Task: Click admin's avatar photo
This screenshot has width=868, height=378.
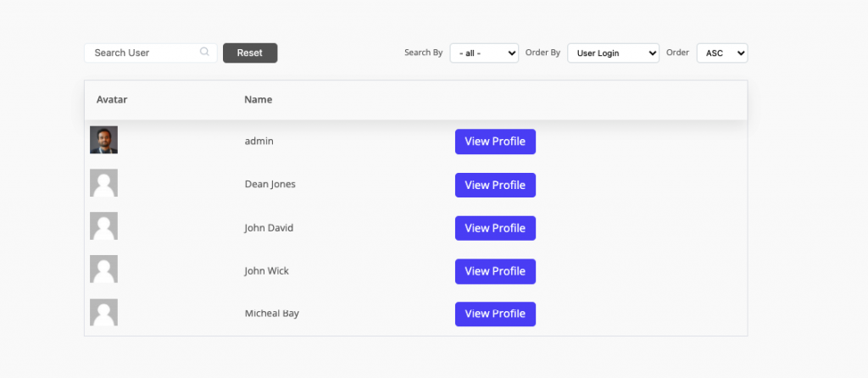Action: (103, 140)
